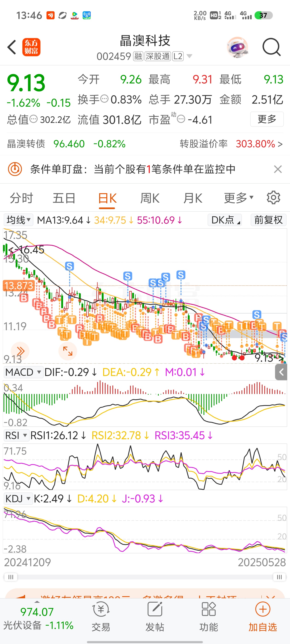
Task: Switch to the 周K tab
Action: tap(150, 198)
